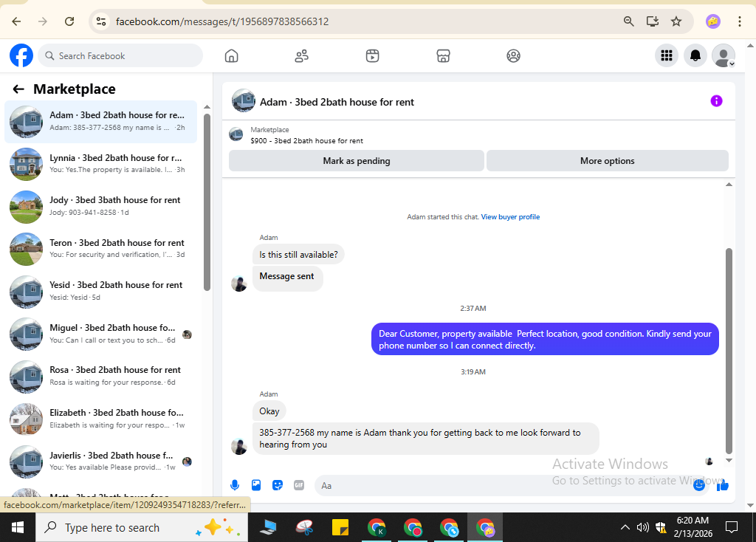Record a voice clip with microphone icon

(x=235, y=485)
